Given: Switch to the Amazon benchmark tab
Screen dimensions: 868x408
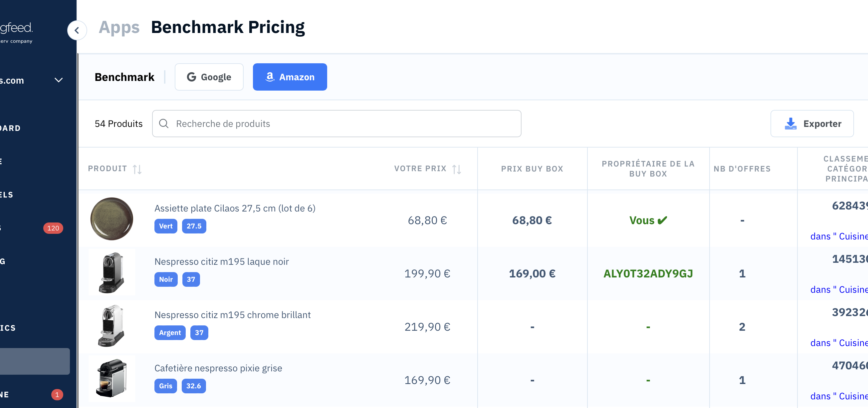Looking at the screenshot, I should (290, 77).
